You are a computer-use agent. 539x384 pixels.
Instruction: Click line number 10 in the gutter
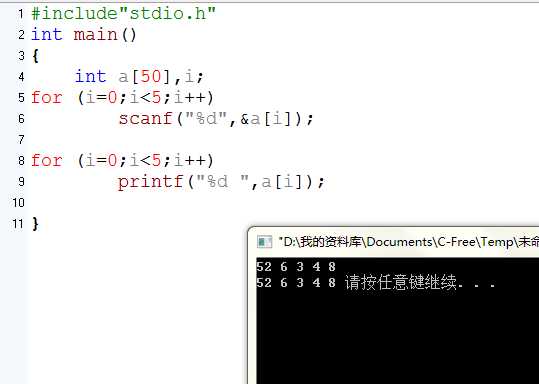[x=19, y=202]
